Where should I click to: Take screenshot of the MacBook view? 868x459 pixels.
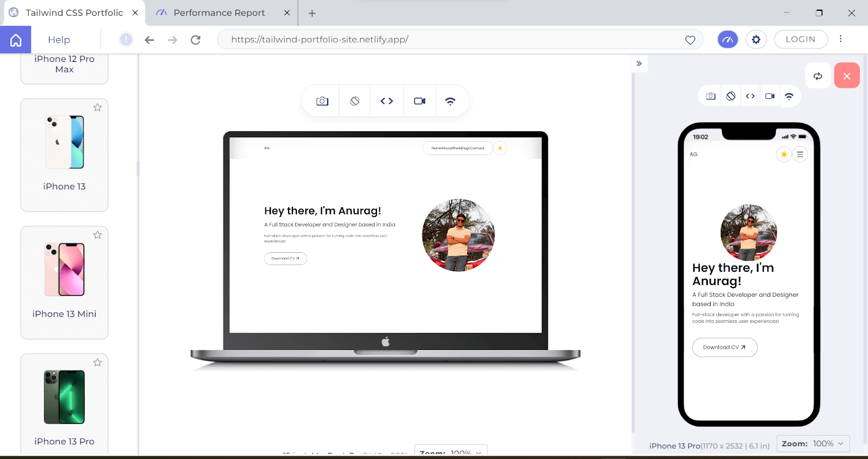click(322, 101)
